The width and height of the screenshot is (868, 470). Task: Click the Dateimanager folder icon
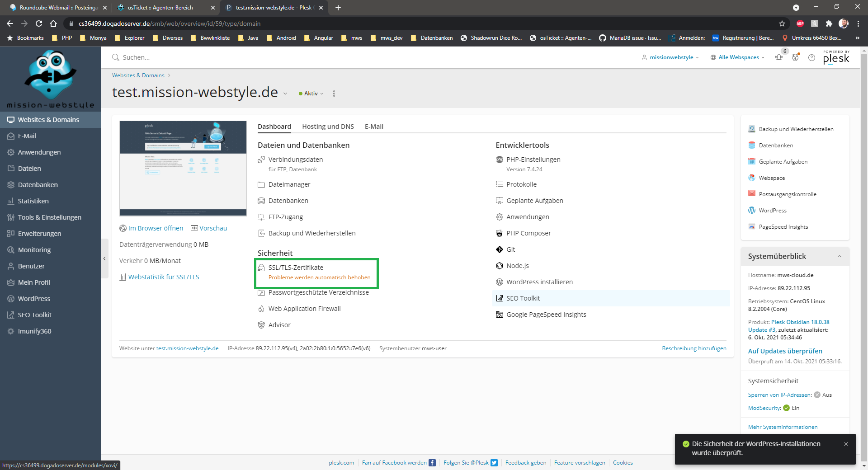261,184
